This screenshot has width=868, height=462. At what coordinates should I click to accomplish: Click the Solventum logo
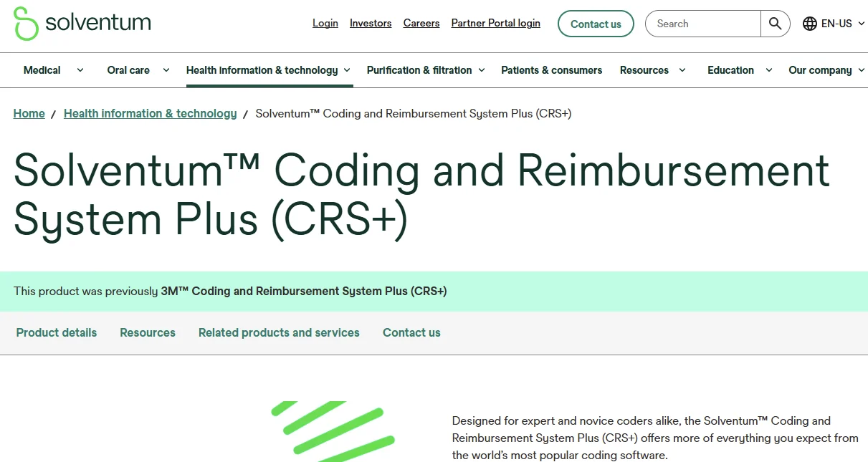(x=82, y=23)
